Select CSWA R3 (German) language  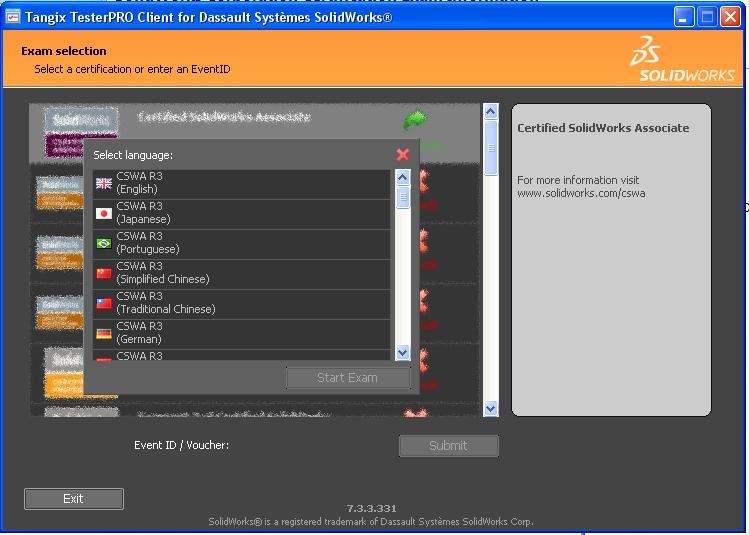(242, 334)
